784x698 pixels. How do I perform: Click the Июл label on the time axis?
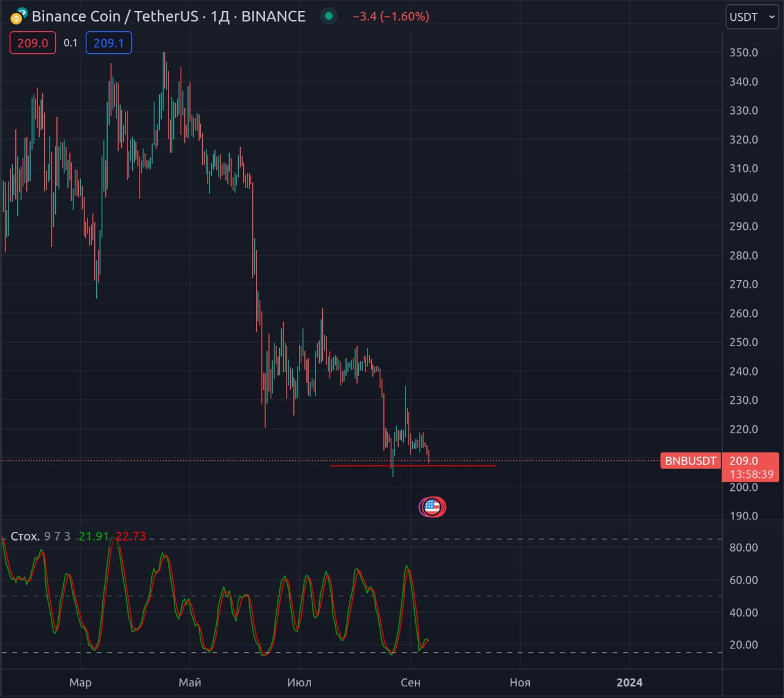tap(300, 682)
